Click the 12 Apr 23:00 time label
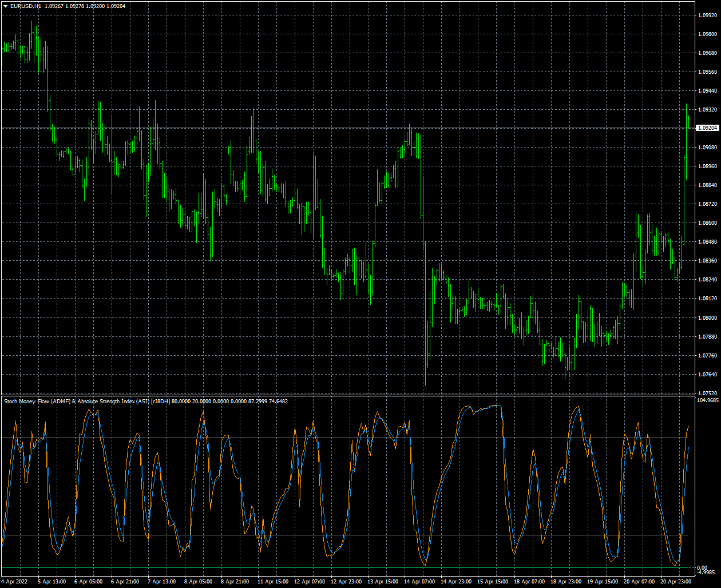This screenshot has height=588, width=721. point(346,582)
